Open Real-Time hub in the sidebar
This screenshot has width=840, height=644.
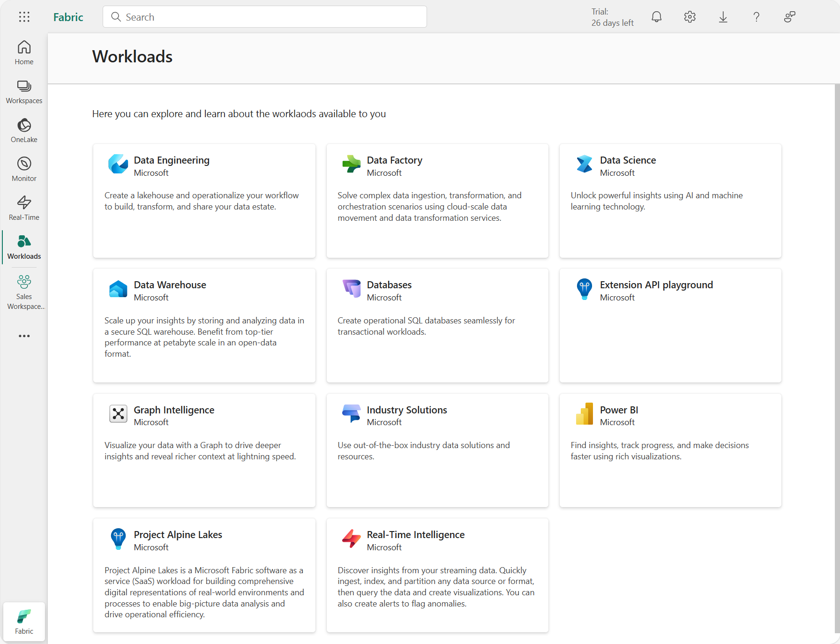24,209
